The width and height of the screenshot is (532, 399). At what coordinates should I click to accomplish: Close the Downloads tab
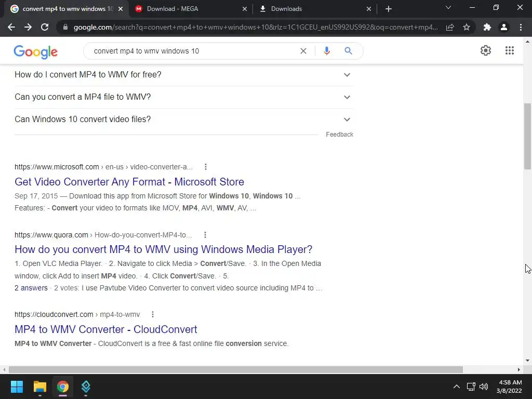coord(369,9)
